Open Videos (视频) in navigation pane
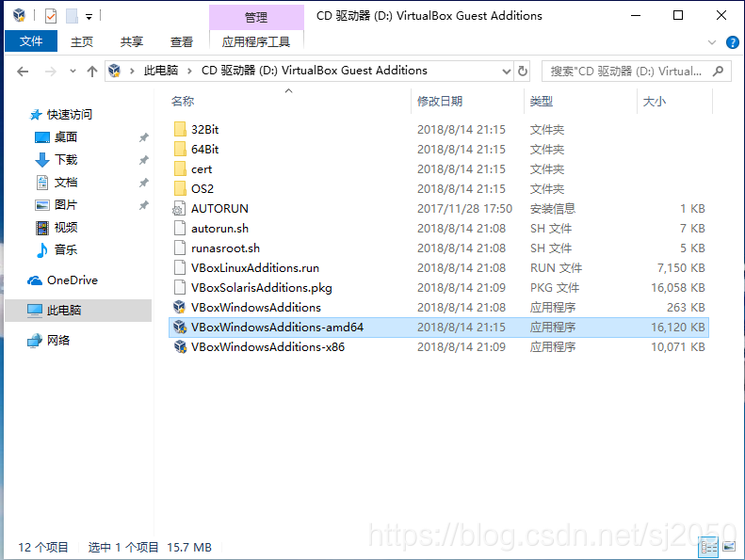Screen dimensions: 745x560 66,228
